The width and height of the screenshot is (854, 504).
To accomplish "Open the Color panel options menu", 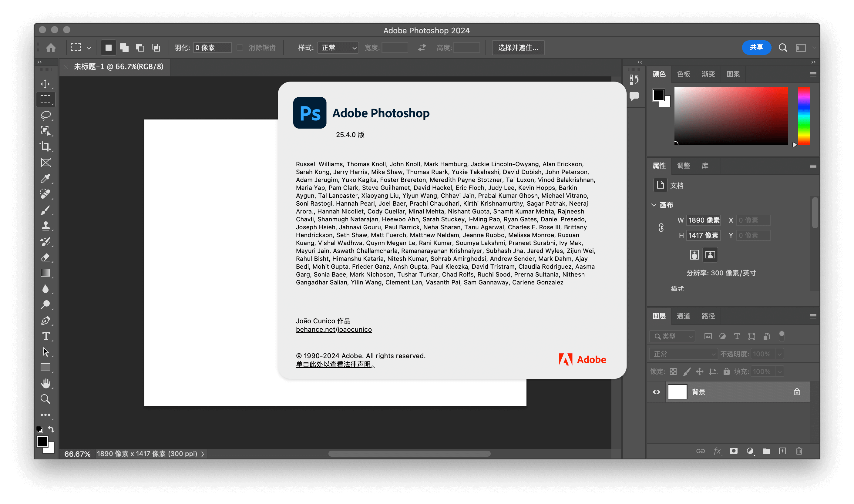I will pos(813,74).
